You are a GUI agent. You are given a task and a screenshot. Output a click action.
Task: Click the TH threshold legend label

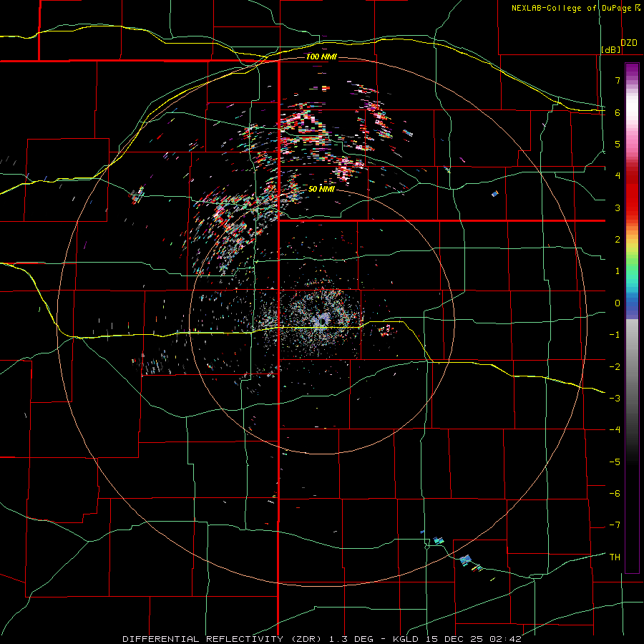tap(615, 557)
